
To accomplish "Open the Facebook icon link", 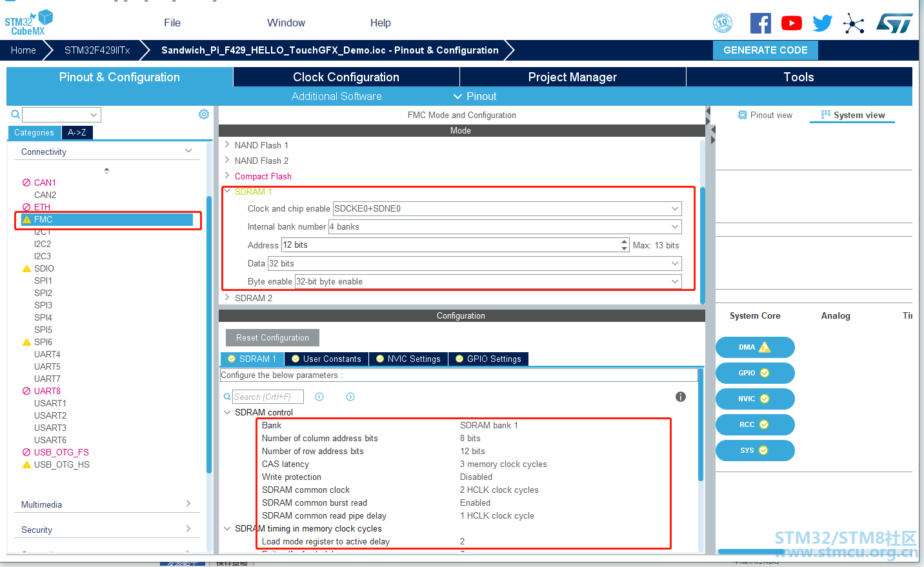I will (x=761, y=23).
